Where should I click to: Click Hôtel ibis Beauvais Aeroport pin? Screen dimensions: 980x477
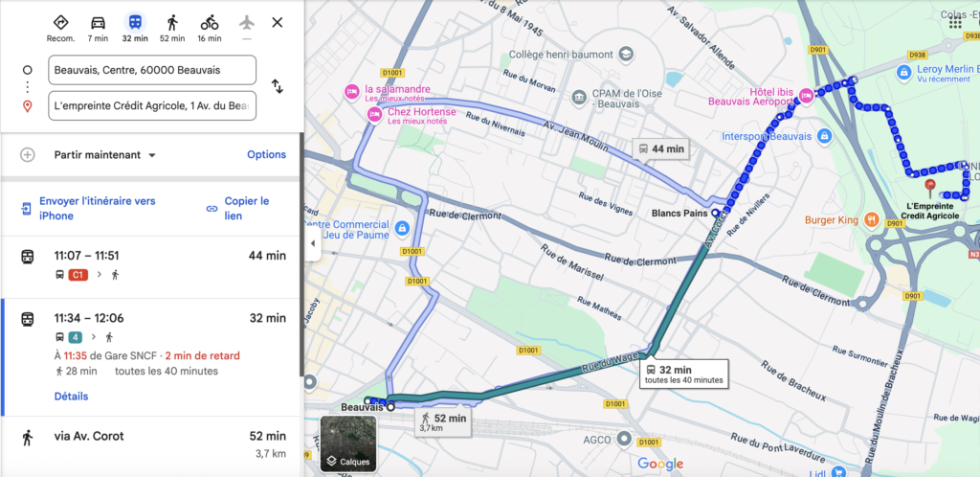806,97
